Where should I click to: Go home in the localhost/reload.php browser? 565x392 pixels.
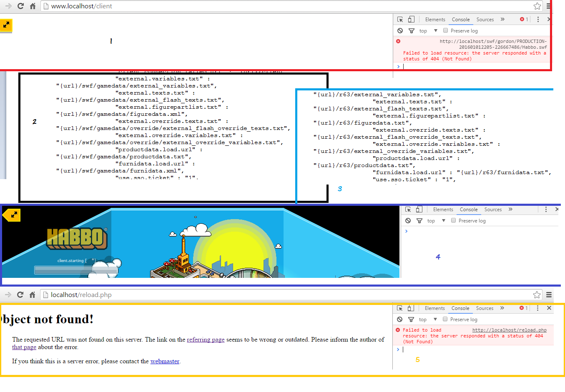[x=32, y=295]
